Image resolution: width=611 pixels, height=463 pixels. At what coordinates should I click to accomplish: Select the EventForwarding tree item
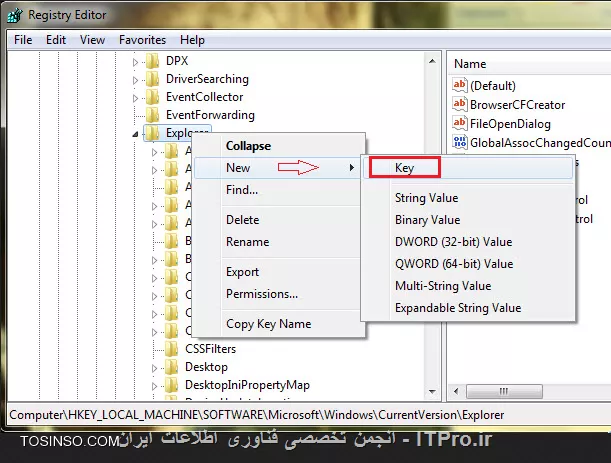(210, 115)
